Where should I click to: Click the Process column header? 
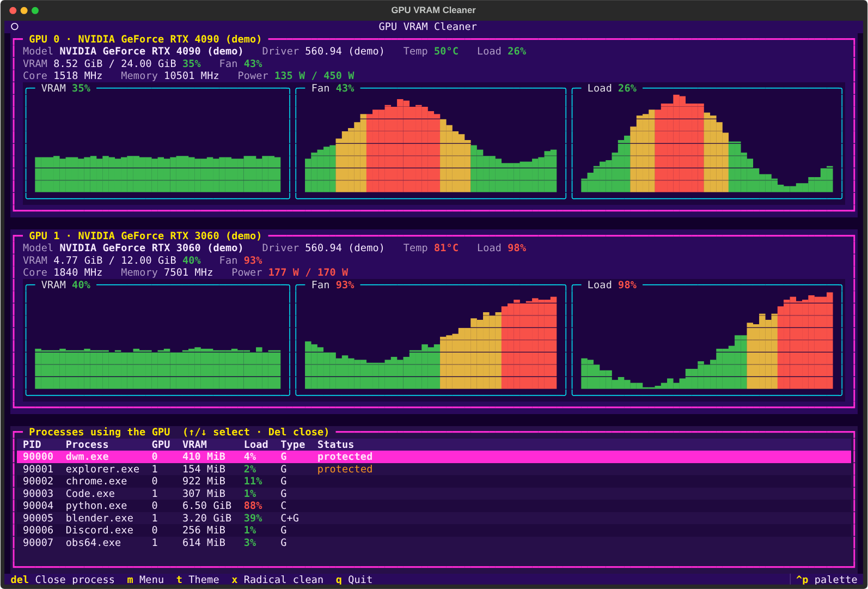(x=87, y=445)
